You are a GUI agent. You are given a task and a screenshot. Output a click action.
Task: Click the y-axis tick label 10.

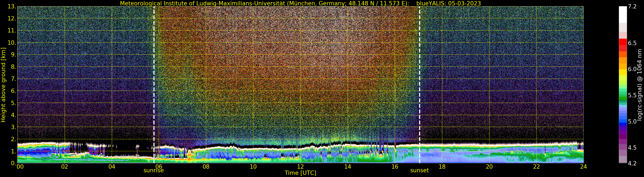(12, 43)
